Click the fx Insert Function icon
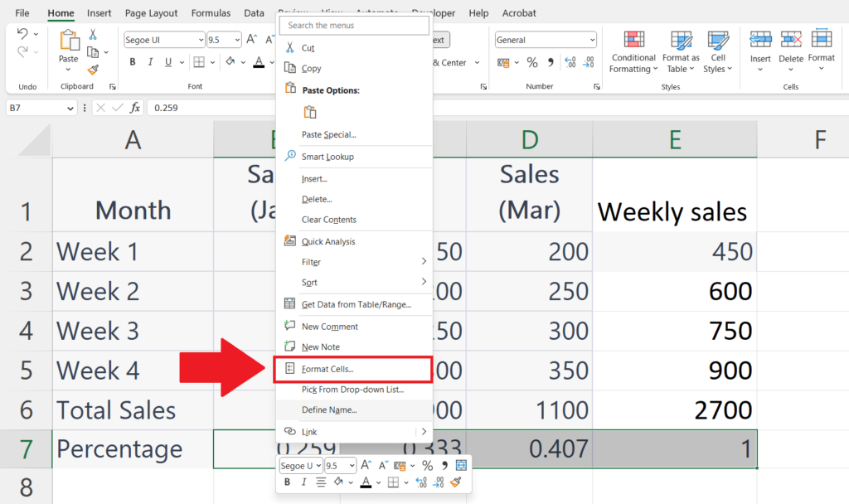 135,108
